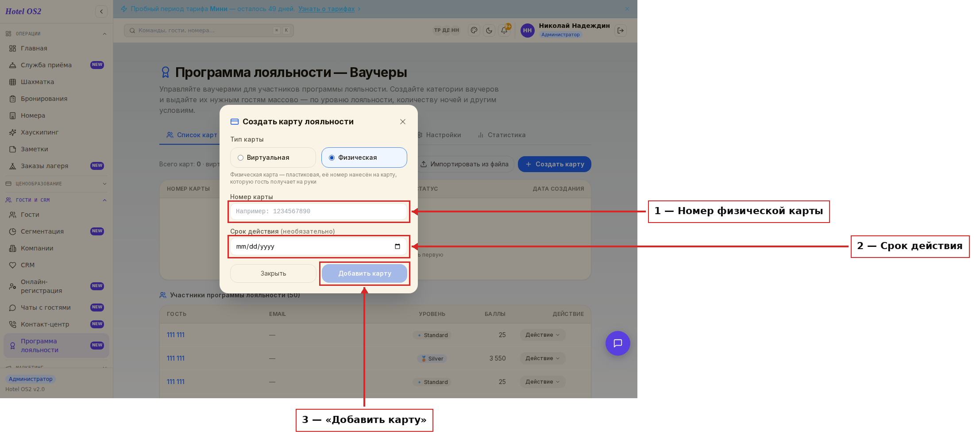Open Компании page
This screenshot has width=980, height=442.
click(x=56, y=248)
